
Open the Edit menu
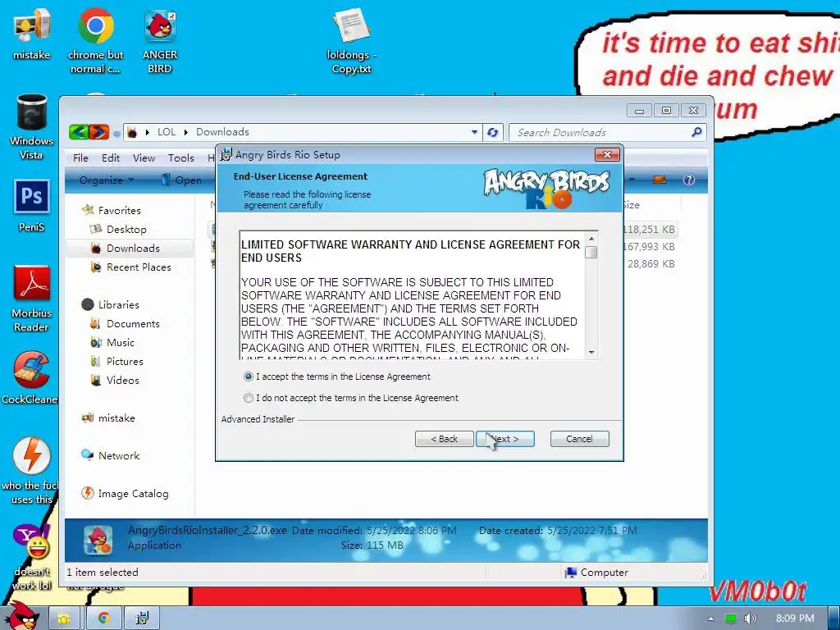[x=111, y=157]
